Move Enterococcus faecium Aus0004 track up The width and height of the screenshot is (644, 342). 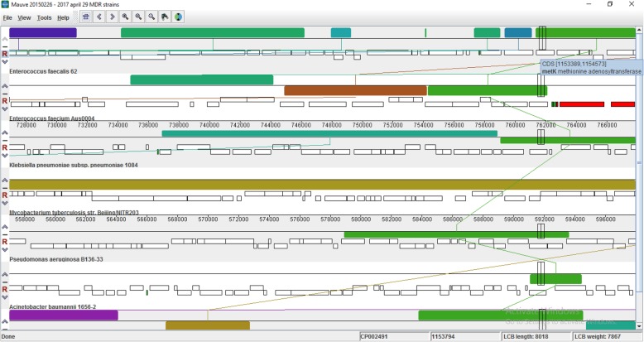click(x=5, y=85)
